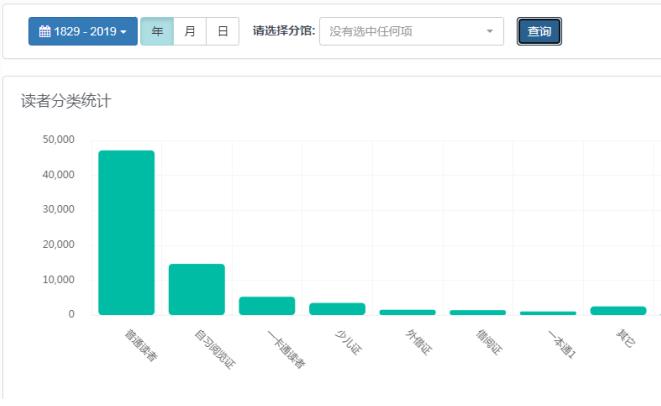
Task: Expand the 1829 - 2019 date range caret
Action: [x=123, y=32]
